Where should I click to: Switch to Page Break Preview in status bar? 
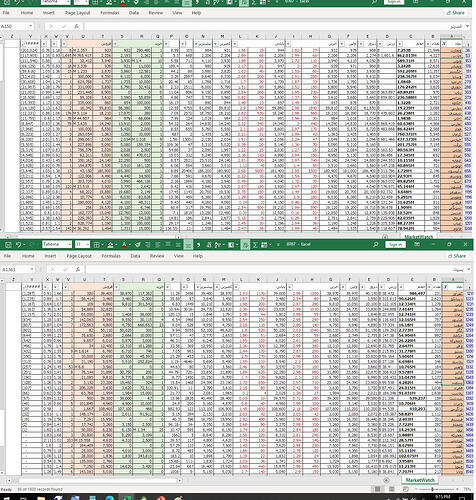click(x=406, y=489)
